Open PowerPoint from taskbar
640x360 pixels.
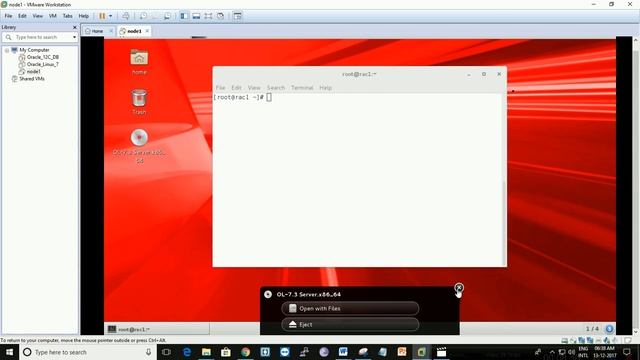click(402, 352)
